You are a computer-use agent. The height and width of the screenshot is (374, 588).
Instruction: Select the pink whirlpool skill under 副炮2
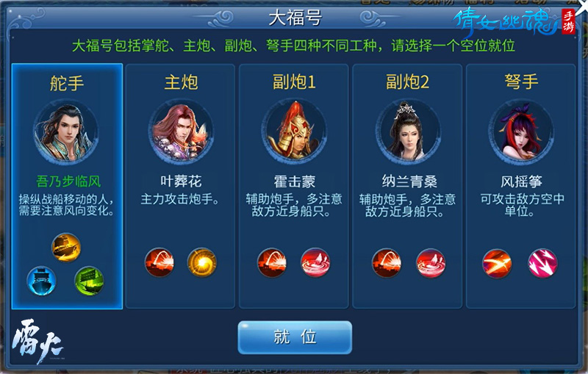pyautogui.click(x=431, y=262)
